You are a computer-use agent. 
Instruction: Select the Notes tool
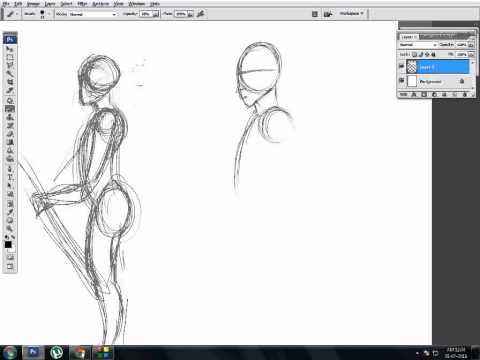pos(10,203)
